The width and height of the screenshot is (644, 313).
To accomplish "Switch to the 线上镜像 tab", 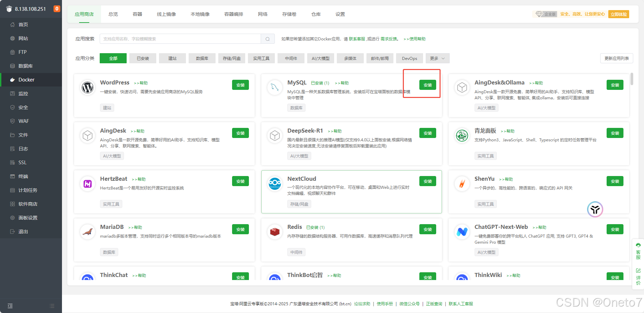I will 166,14.
